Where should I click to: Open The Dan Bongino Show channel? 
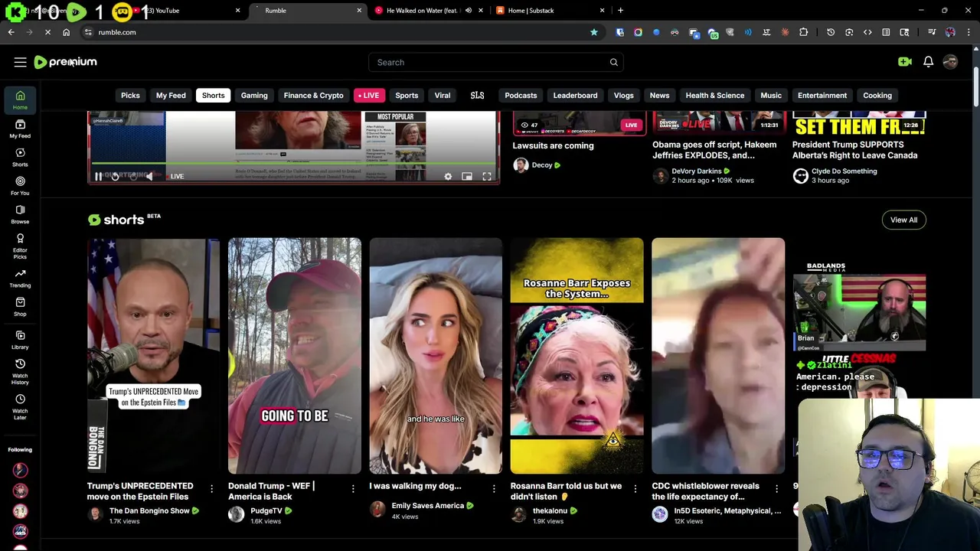tap(149, 510)
